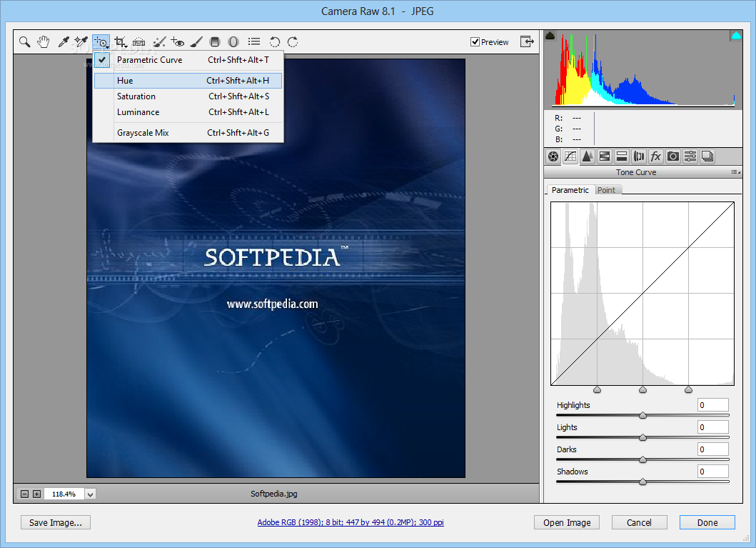The height and width of the screenshot is (548, 756).
Task: Rotate image 90 degrees counterclockwise
Action: [275, 42]
